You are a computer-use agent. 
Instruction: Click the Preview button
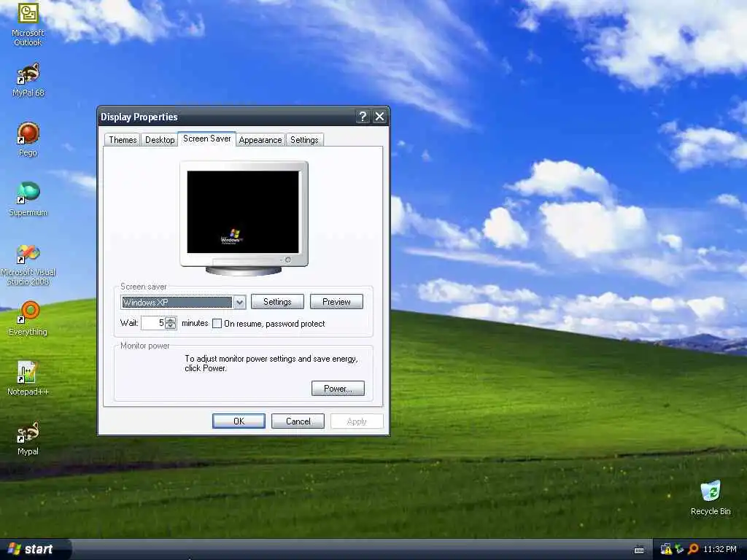[x=336, y=302]
